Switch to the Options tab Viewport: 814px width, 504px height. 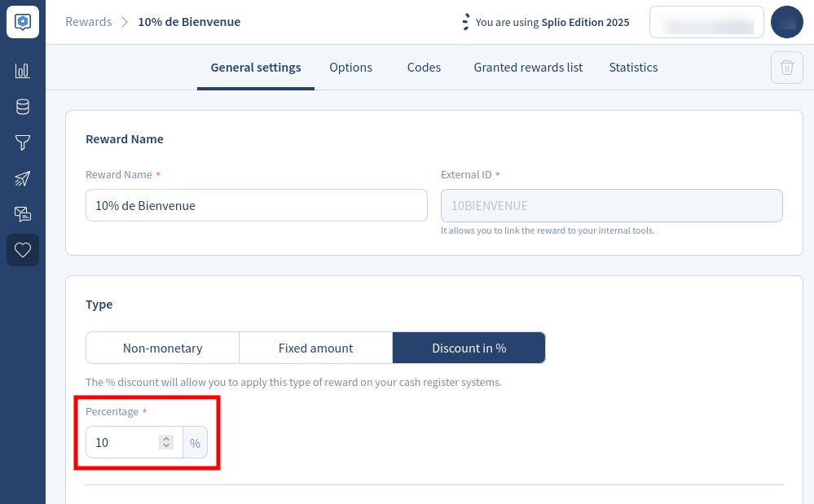point(350,68)
